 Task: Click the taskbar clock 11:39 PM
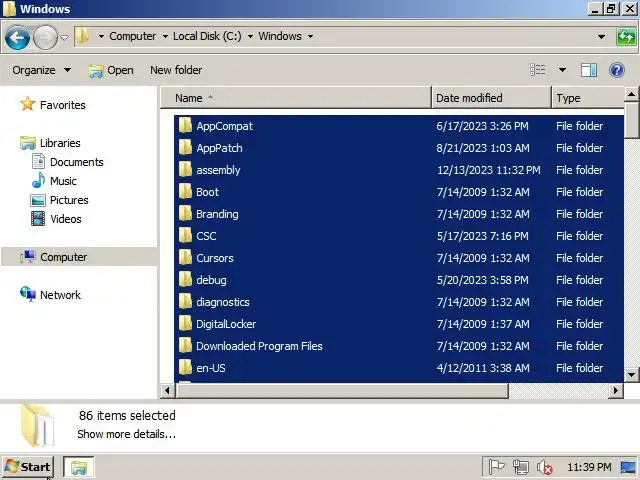click(589, 467)
